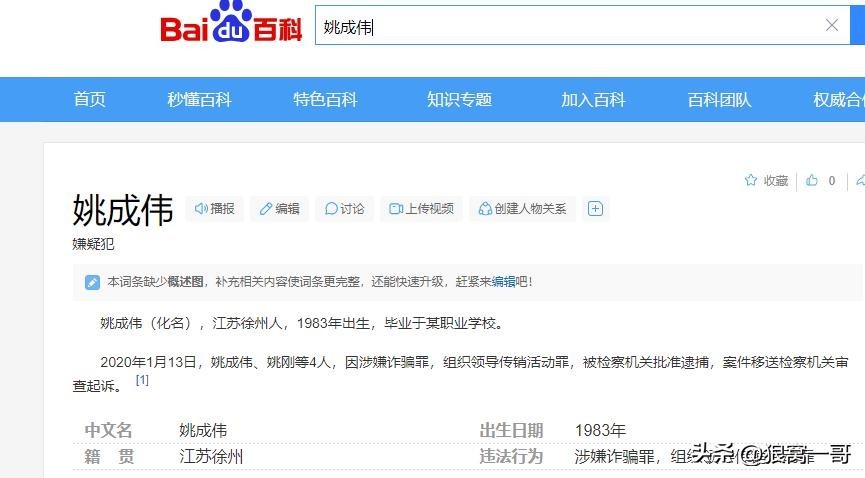Open the 讨论 discussion button
Image resolution: width=865 pixels, height=478 pixels.
point(344,209)
